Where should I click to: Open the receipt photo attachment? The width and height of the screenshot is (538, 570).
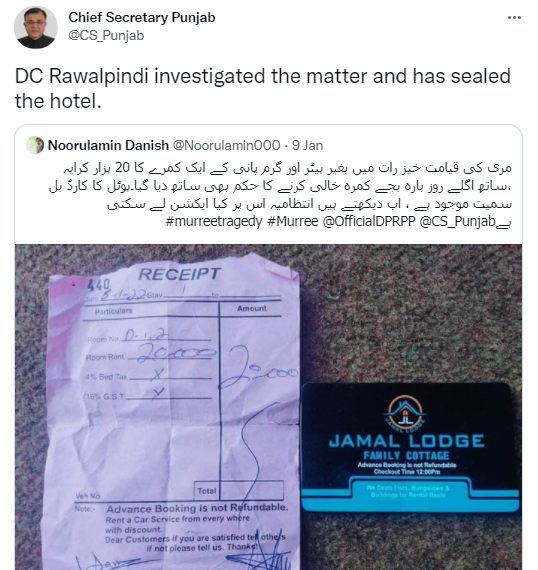[268, 407]
